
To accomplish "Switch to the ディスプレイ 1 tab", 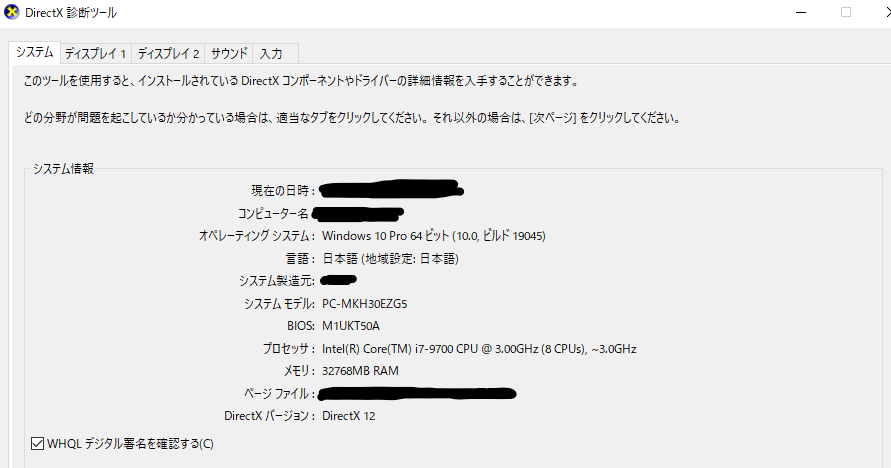I will [95, 53].
